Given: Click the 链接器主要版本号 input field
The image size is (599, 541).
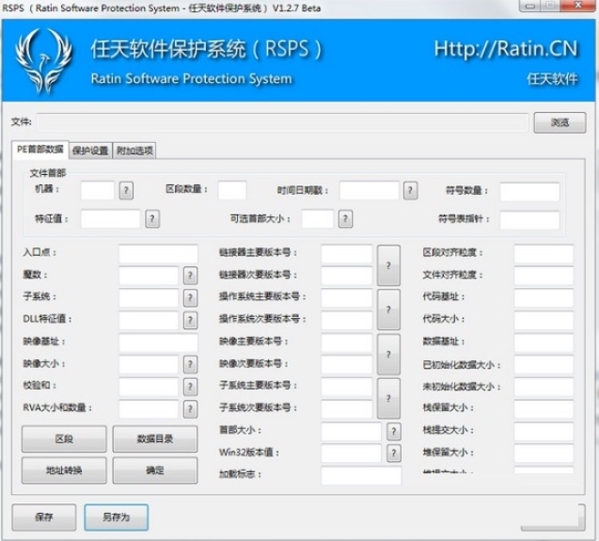Looking at the screenshot, I should point(346,254).
